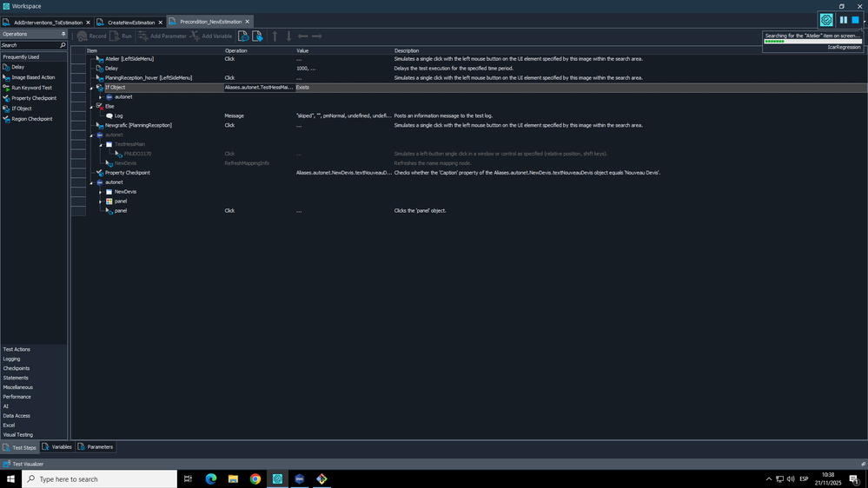Select the PlaningReception_hover [LeftSideMenu] step
868x488 pixels.
[149, 78]
